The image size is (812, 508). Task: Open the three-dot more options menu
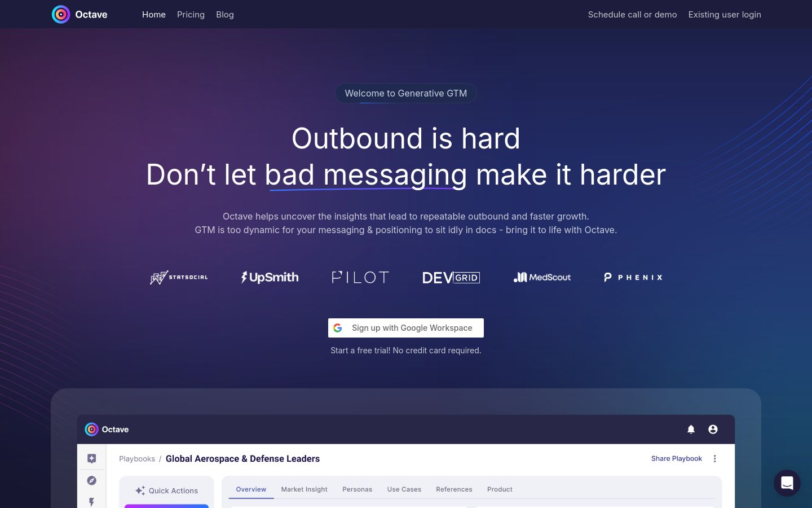coord(714,458)
